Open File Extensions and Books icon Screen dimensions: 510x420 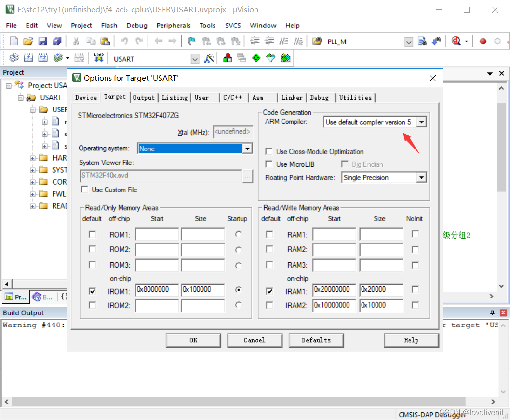[228, 58]
